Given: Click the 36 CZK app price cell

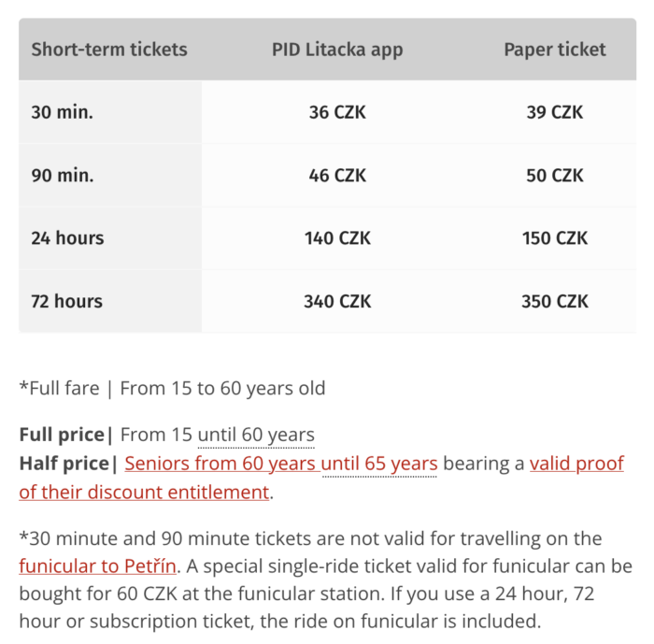Looking at the screenshot, I should (x=337, y=112).
